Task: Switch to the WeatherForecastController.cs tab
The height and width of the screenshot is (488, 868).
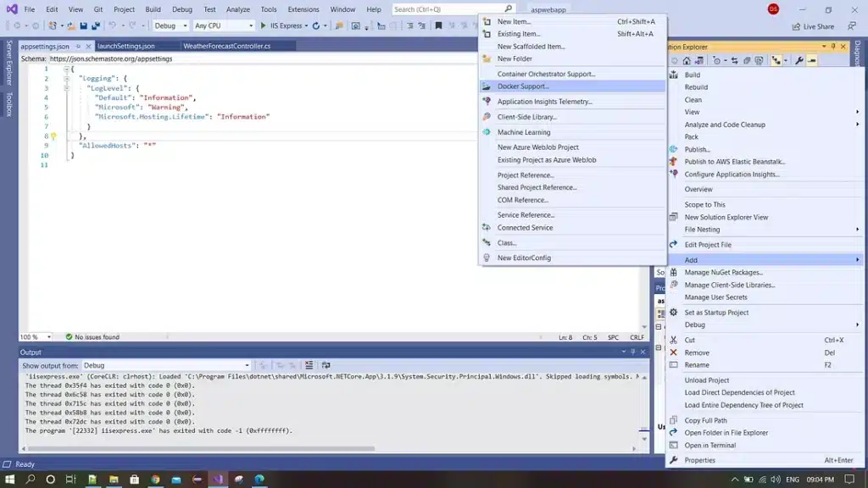Action: [x=227, y=47]
